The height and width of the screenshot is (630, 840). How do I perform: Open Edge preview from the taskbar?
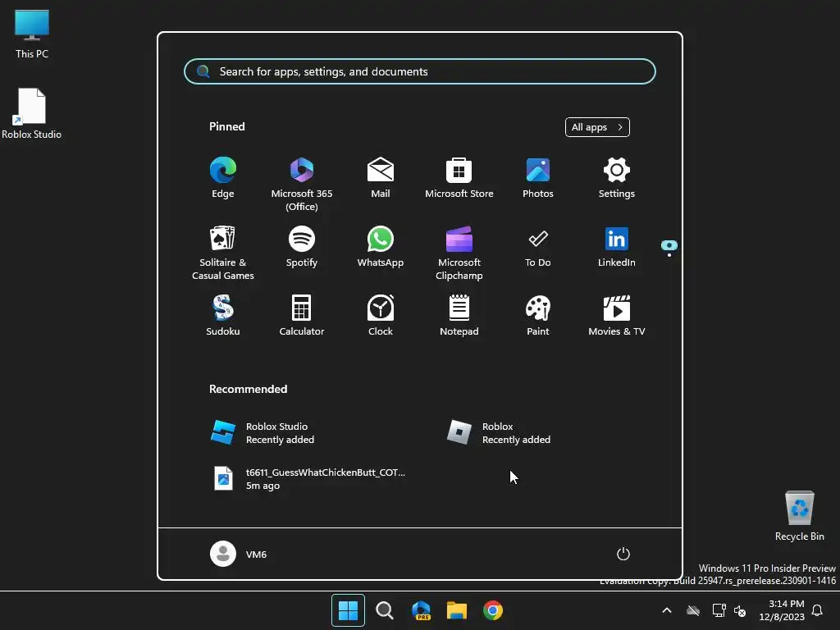point(421,610)
